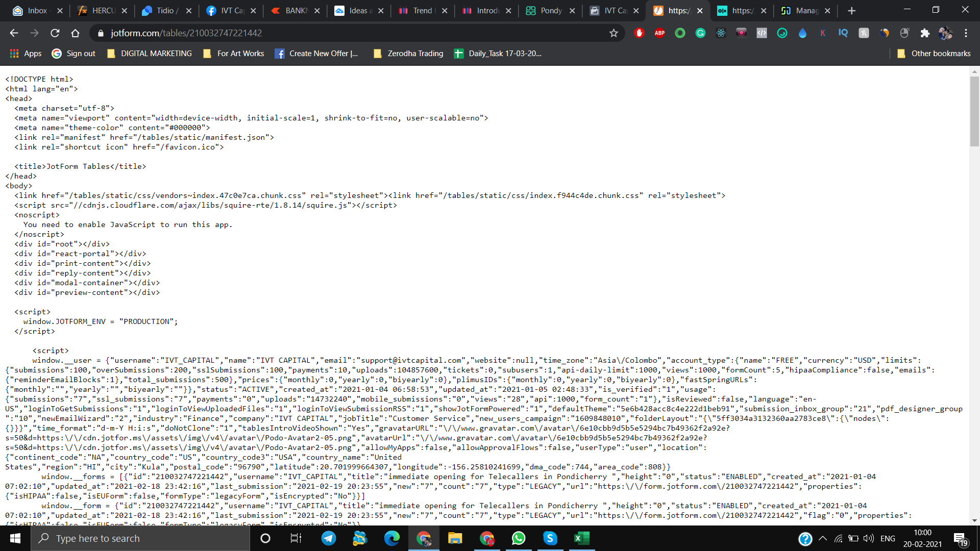The height and width of the screenshot is (551, 980).
Task: Switch to the Tidio tab
Action: [x=163, y=10]
